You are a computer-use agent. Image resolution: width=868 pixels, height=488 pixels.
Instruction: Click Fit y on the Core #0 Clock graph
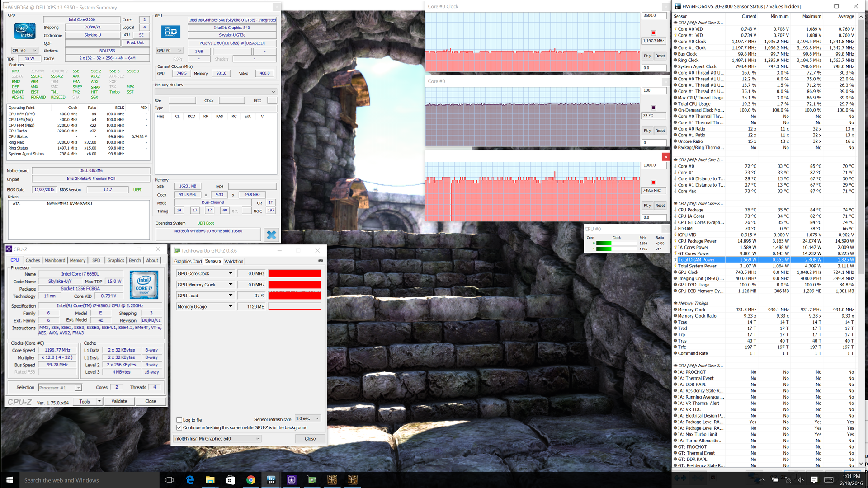click(647, 56)
